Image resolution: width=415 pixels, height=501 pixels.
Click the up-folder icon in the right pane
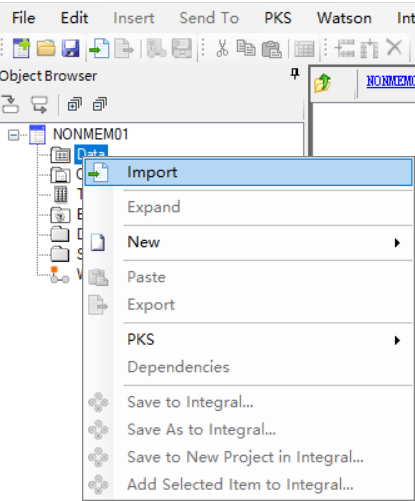click(x=322, y=83)
